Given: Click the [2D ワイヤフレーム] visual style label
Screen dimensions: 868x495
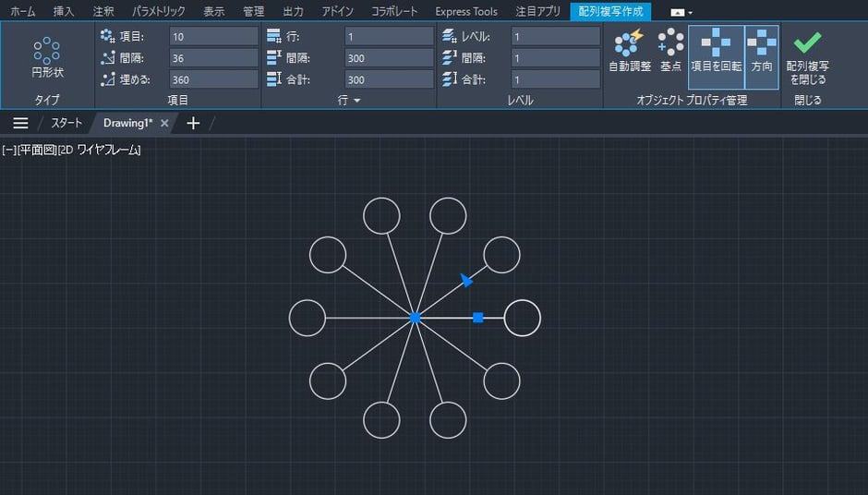Looking at the screenshot, I should pos(100,150).
